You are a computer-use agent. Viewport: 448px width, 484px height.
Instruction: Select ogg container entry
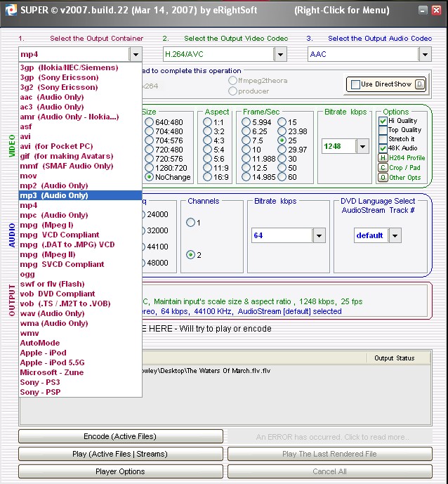tap(80, 274)
